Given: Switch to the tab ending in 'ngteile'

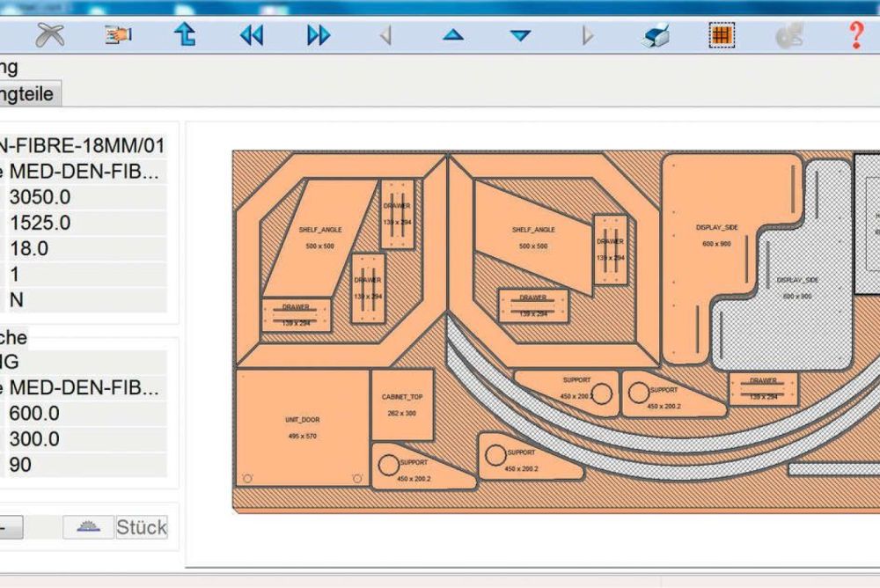Looking at the screenshot, I should click(x=29, y=93).
